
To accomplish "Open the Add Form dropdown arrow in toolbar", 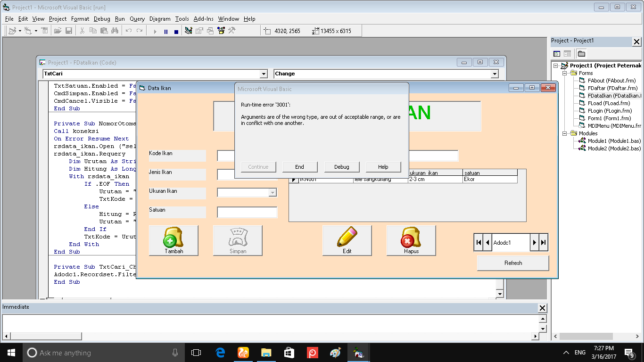I will (36, 31).
